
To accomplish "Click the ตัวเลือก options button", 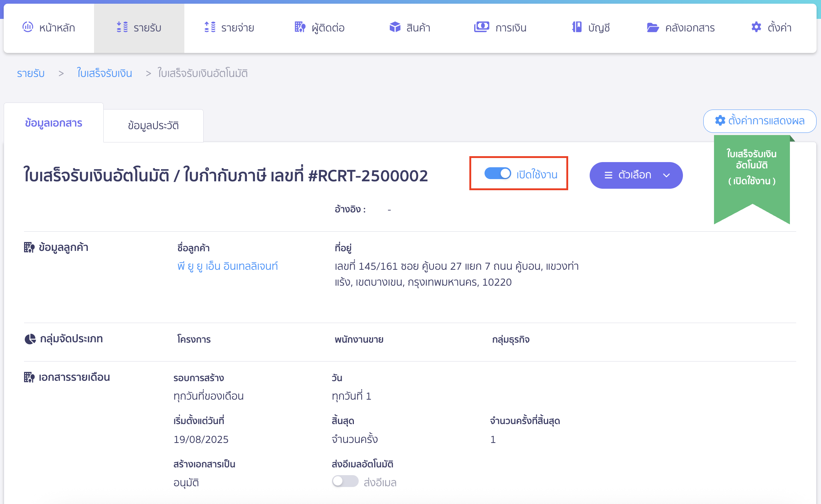I will pyautogui.click(x=636, y=175).
